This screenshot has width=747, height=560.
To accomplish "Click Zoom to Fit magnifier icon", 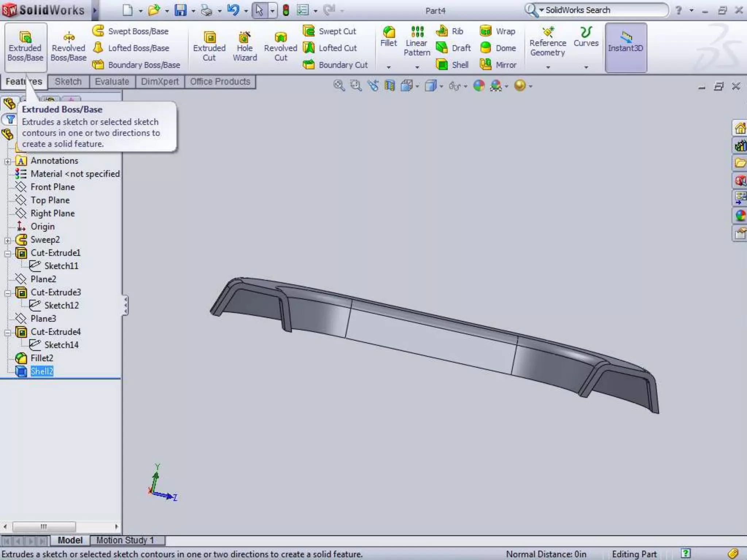I will pyautogui.click(x=339, y=86).
